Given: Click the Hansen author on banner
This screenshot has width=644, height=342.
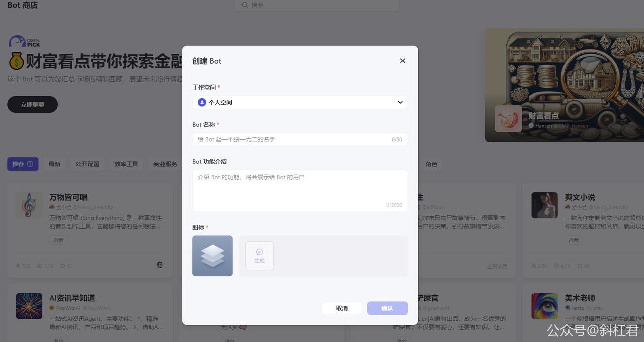Looking at the screenshot, I should [x=543, y=126].
